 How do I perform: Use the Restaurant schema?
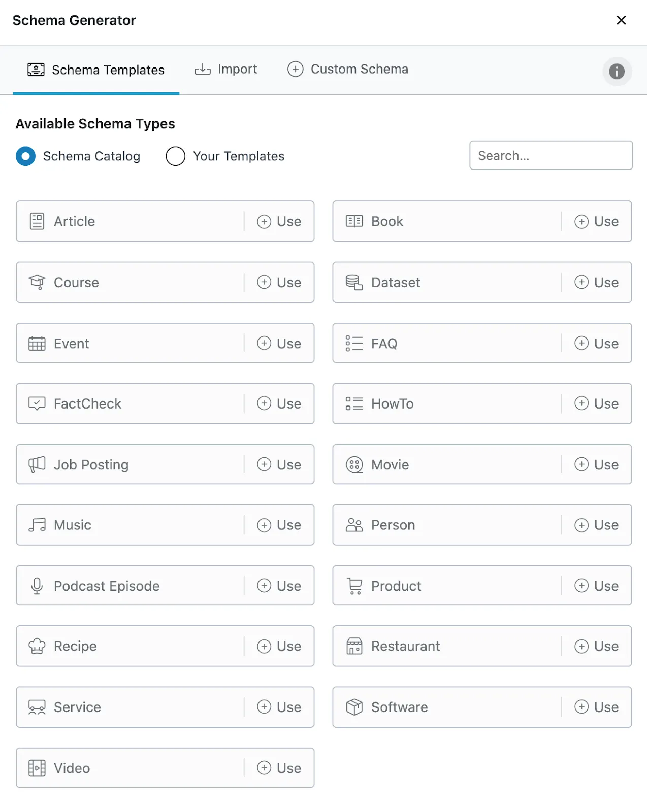pos(596,646)
